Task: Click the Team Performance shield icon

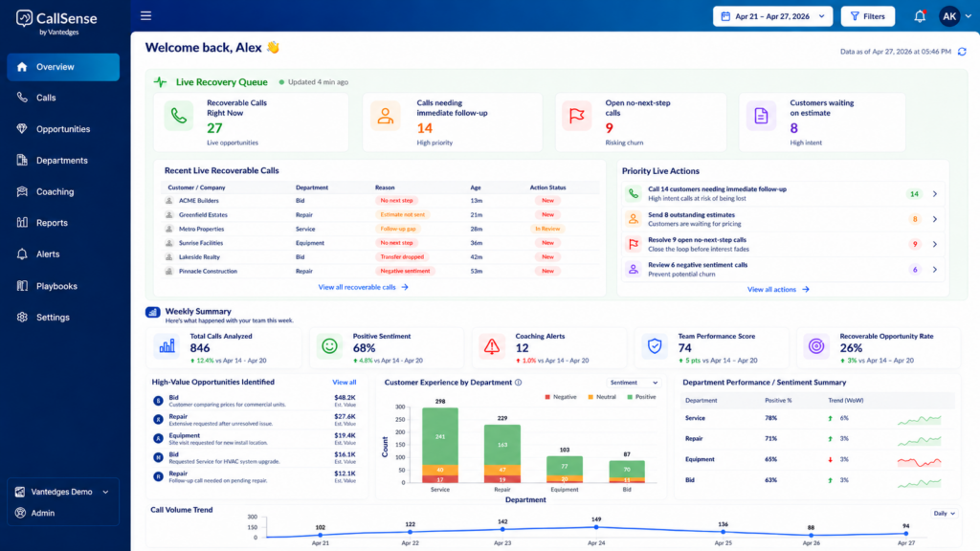Action: coord(655,346)
